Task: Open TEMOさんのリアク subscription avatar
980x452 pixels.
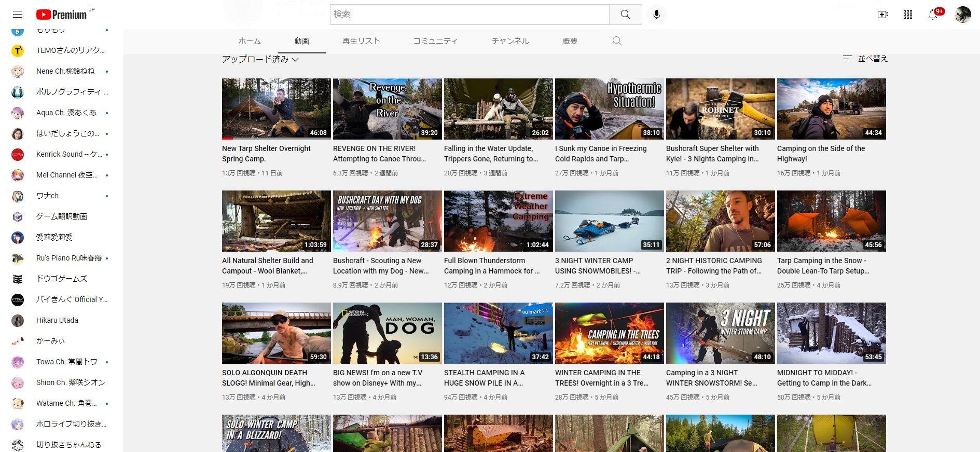Action: 18,50
